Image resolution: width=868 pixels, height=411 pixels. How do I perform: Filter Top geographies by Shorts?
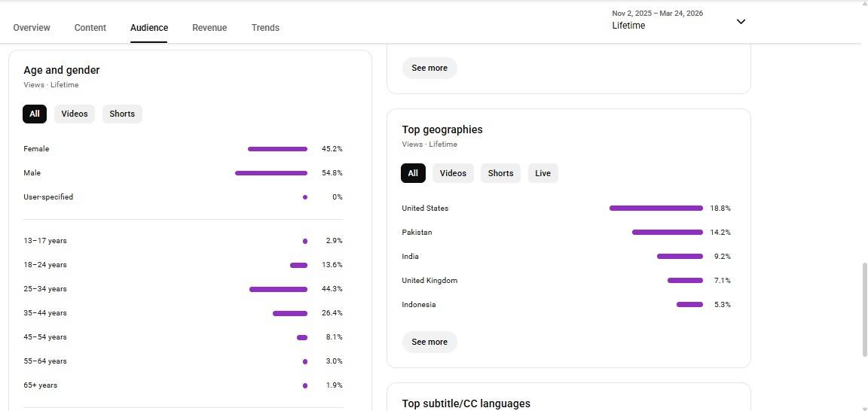tap(500, 173)
